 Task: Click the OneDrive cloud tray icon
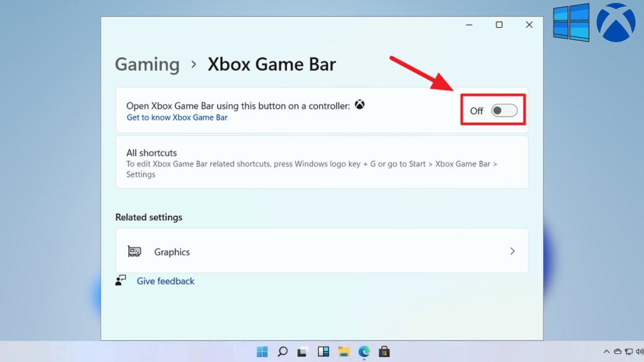pyautogui.click(x=618, y=351)
